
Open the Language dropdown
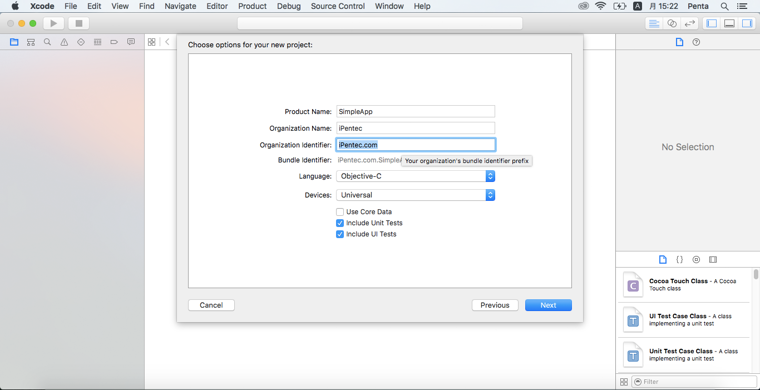(415, 176)
